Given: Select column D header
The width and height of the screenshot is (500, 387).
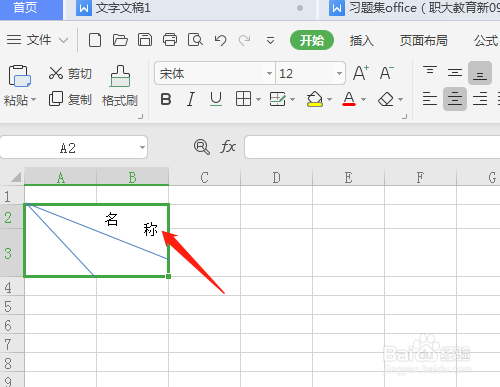Looking at the screenshot, I should [276, 177].
